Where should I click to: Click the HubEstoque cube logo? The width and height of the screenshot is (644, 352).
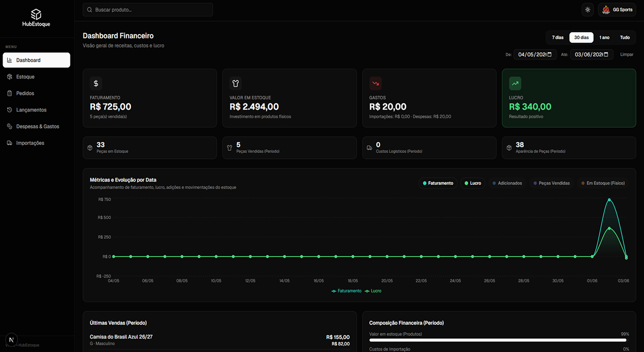(x=36, y=14)
